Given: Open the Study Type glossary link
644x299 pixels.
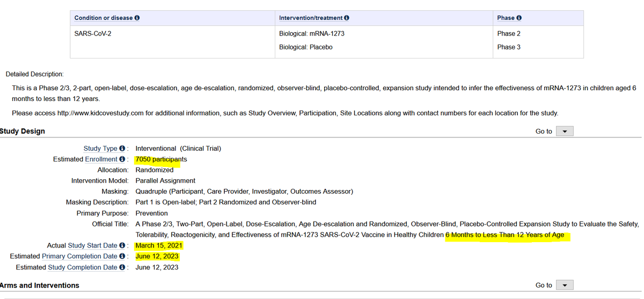Looking at the screenshot, I should pos(100,149).
